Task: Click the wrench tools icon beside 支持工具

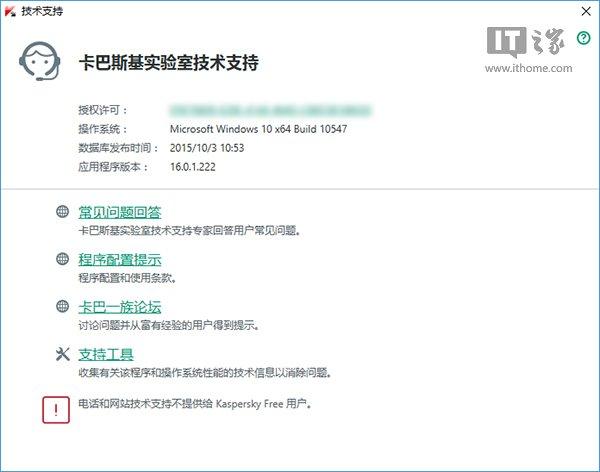Action: click(x=62, y=354)
